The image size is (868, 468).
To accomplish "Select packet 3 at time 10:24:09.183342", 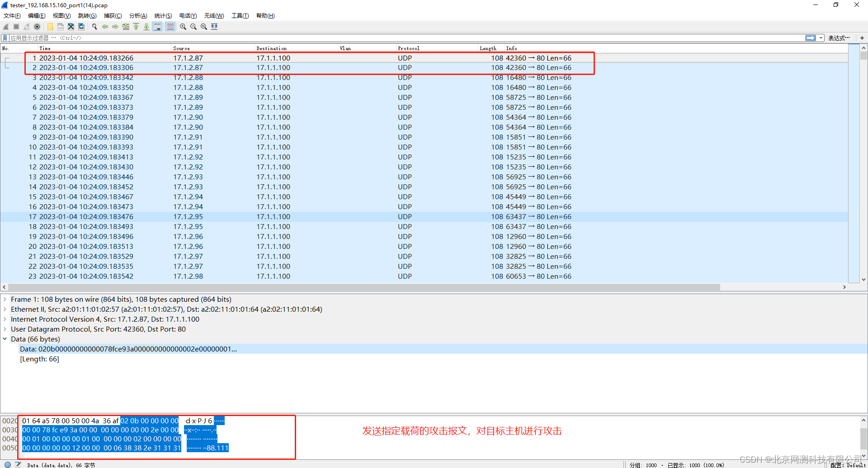I will [424, 77].
